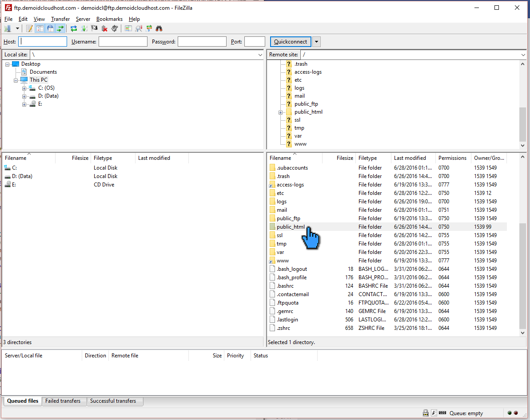530x420 pixels.
Task: Refresh the file and folder lists
Action: pos(73,28)
